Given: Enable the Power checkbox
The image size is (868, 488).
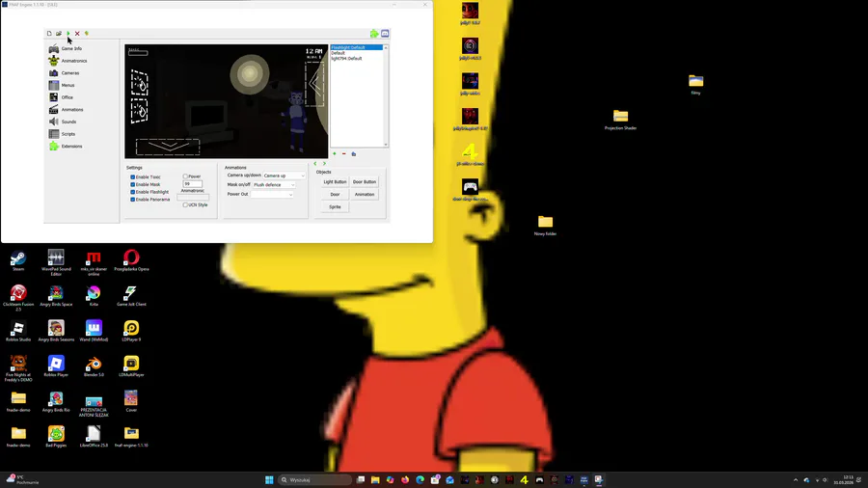Looking at the screenshot, I should point(185,176).
